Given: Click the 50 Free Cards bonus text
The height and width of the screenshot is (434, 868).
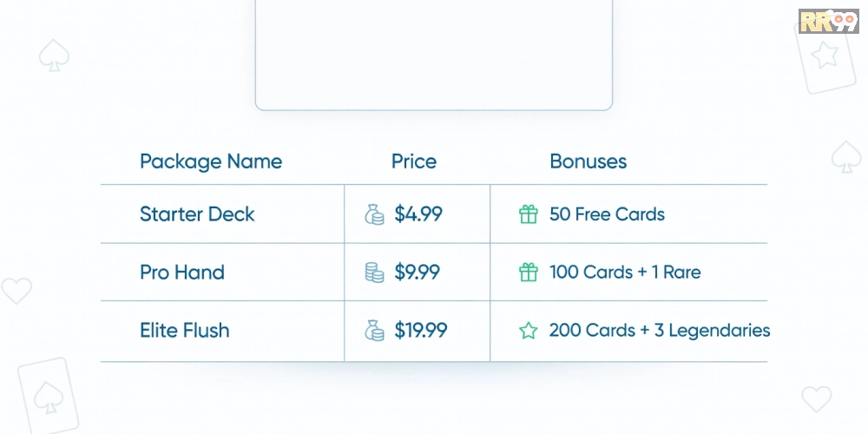Looking at the screenshot, I should [607, 214].
